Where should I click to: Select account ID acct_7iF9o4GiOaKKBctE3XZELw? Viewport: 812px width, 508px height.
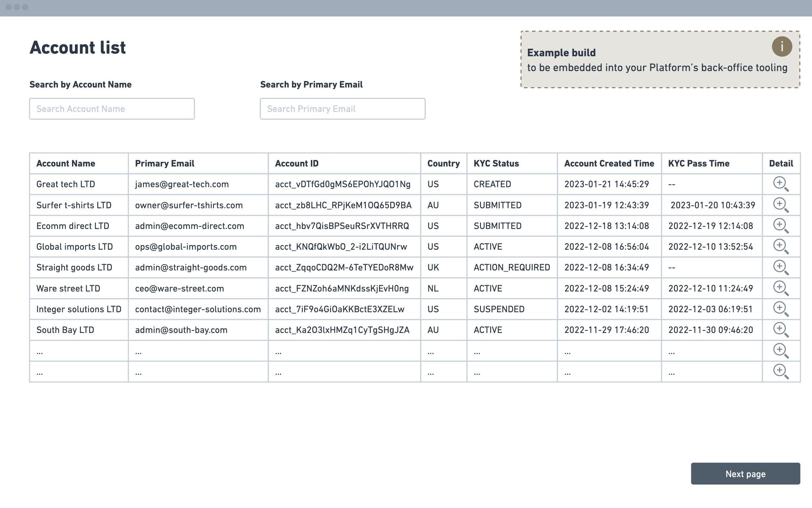point(340,309)
